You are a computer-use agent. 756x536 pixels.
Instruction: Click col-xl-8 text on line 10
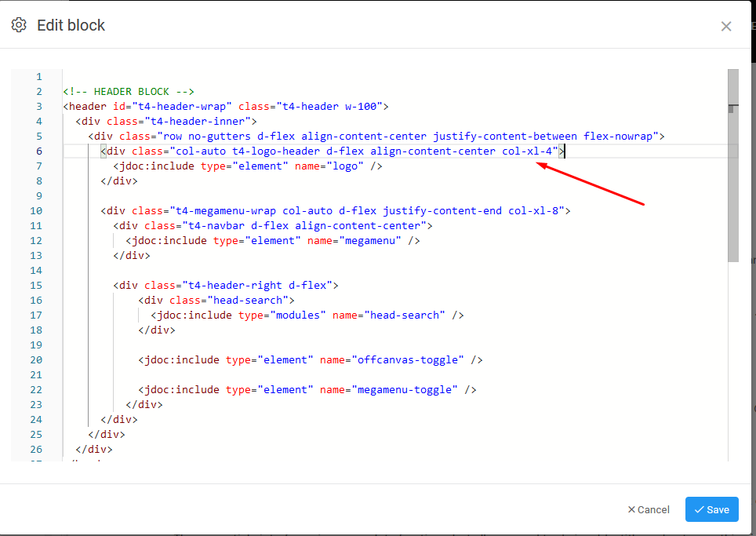533,211
